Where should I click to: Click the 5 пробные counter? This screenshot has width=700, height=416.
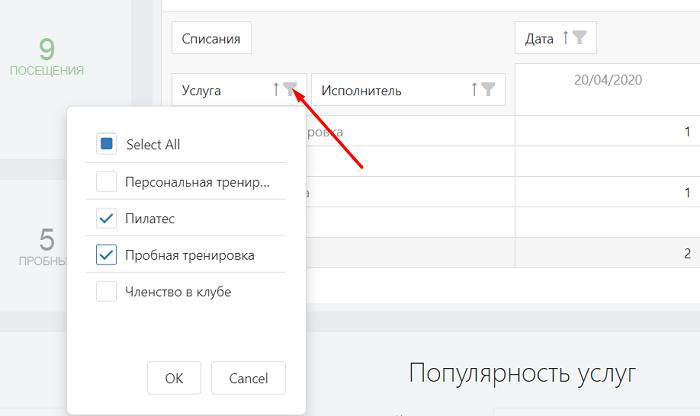[x=44, y=247]
